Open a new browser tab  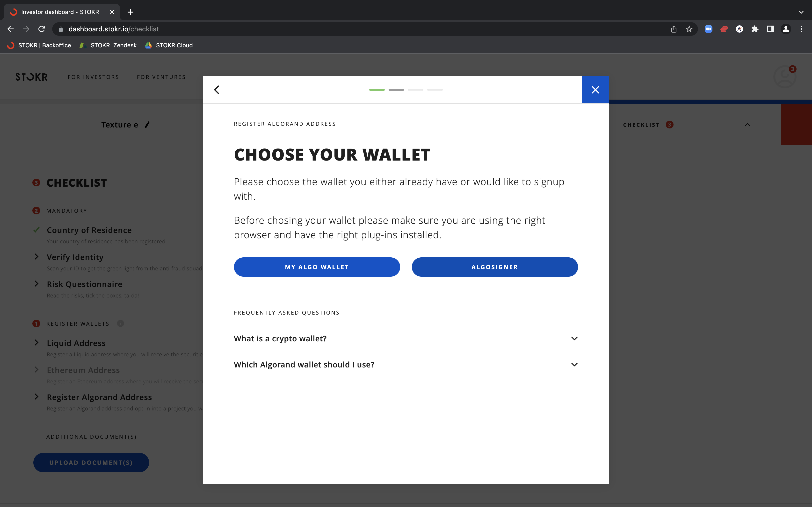(130, 12)
